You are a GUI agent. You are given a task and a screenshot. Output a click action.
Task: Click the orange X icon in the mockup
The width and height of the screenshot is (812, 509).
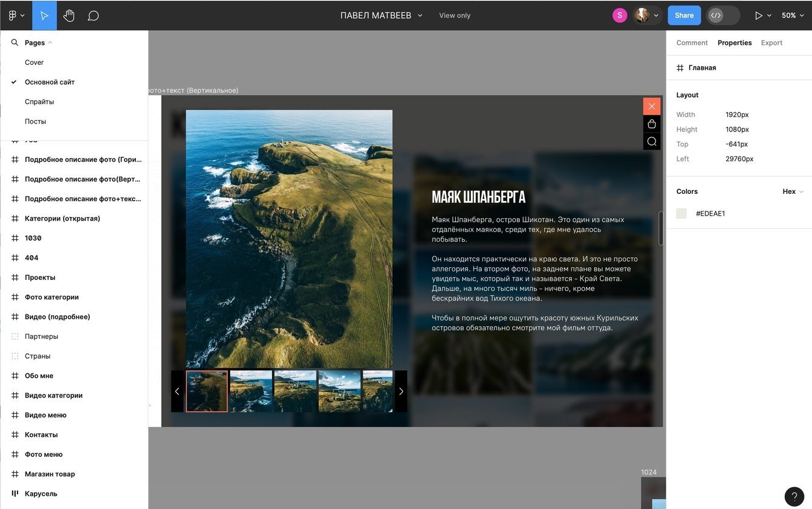(x=652, y=106)
